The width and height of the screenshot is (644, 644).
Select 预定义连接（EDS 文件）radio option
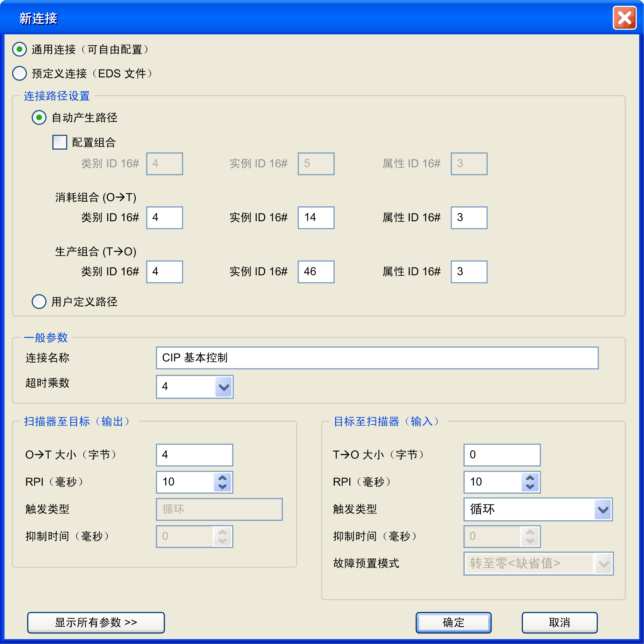tap(19, 73)
